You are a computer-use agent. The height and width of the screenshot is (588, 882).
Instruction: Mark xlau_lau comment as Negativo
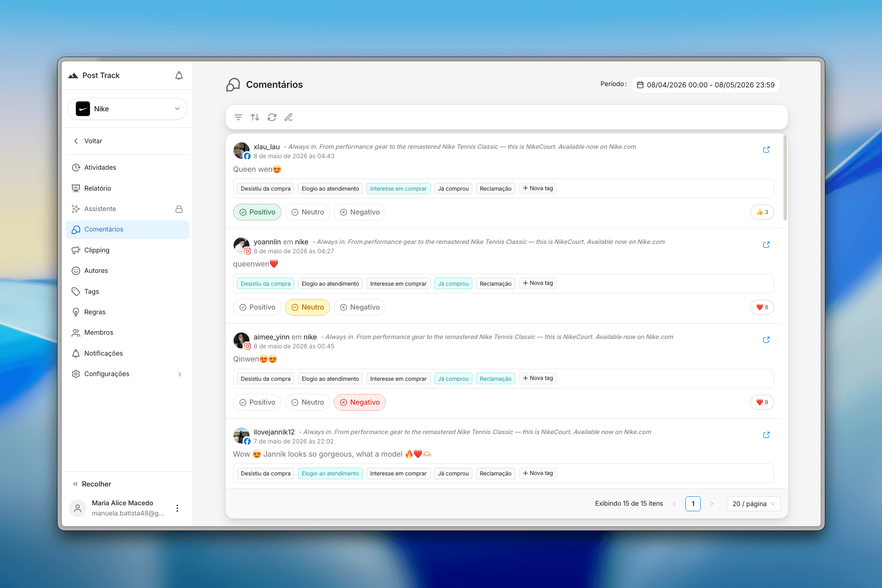360,212
